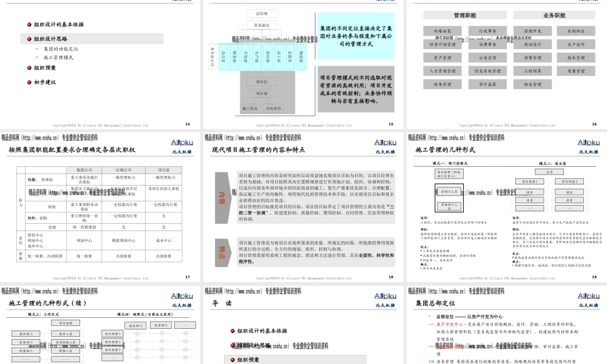Click the 工程预算 box

coord(532,71)
